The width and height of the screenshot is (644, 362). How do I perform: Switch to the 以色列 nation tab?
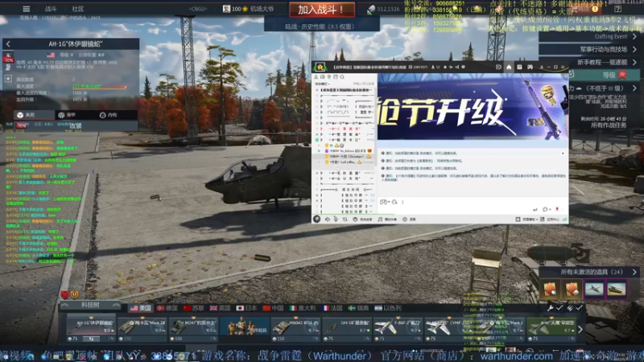click(388, 308)
